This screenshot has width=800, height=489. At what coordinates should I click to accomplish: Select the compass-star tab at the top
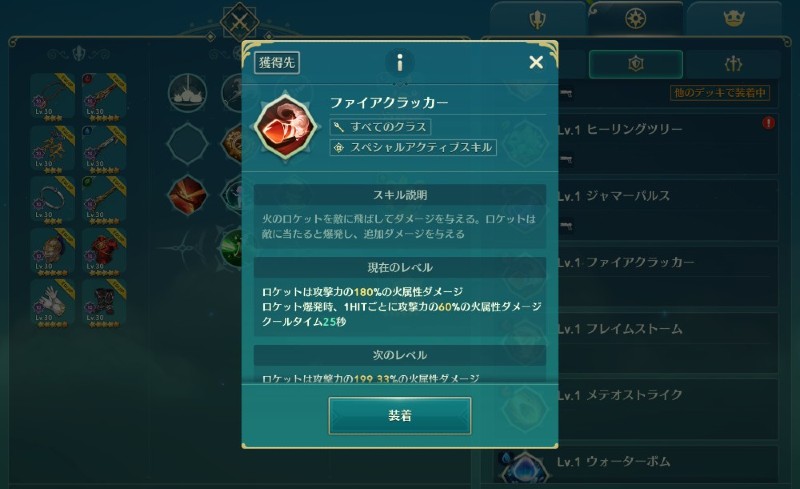click(635, 18)
